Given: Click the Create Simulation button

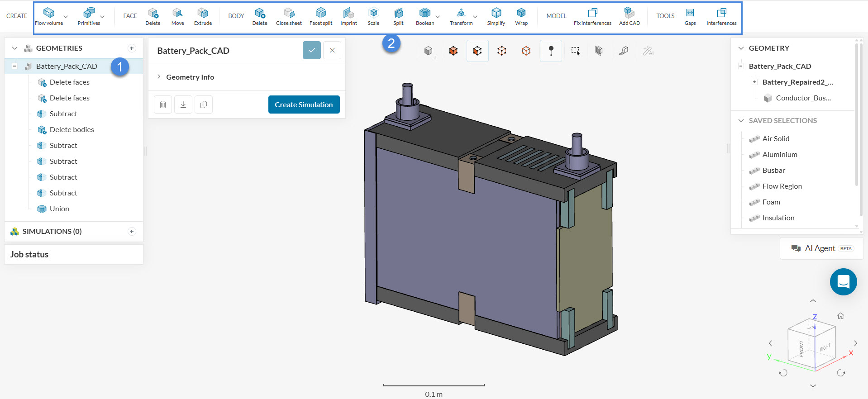Looking at the screenshot, I should click(304, 104).
